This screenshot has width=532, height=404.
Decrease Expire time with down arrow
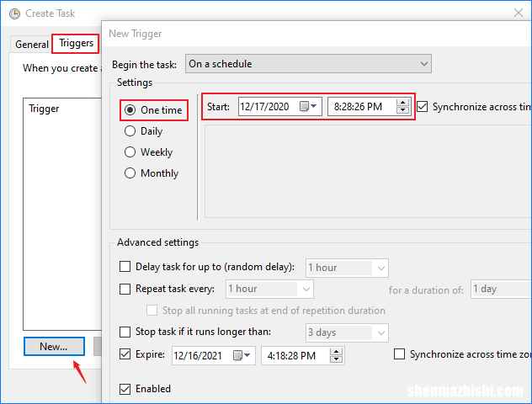pos(336,359)
